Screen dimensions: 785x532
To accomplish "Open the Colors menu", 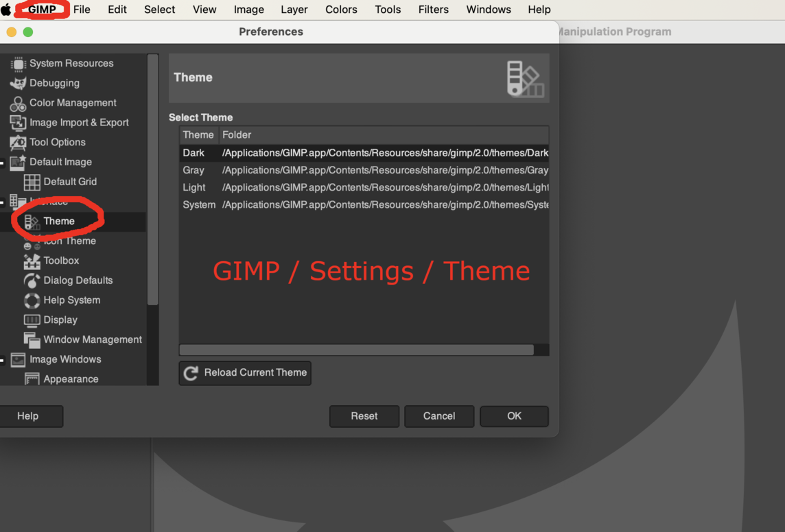I will [341, 10].
